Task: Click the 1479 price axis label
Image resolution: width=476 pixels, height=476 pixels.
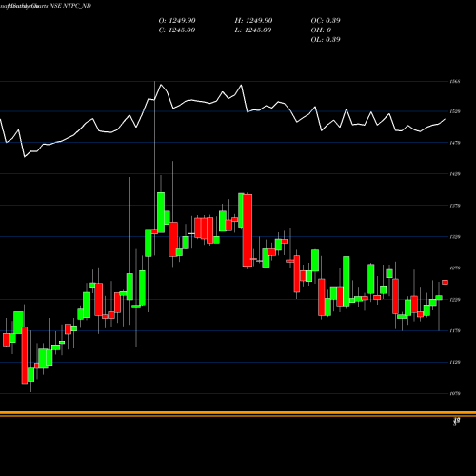Action: tap(455, 143)
